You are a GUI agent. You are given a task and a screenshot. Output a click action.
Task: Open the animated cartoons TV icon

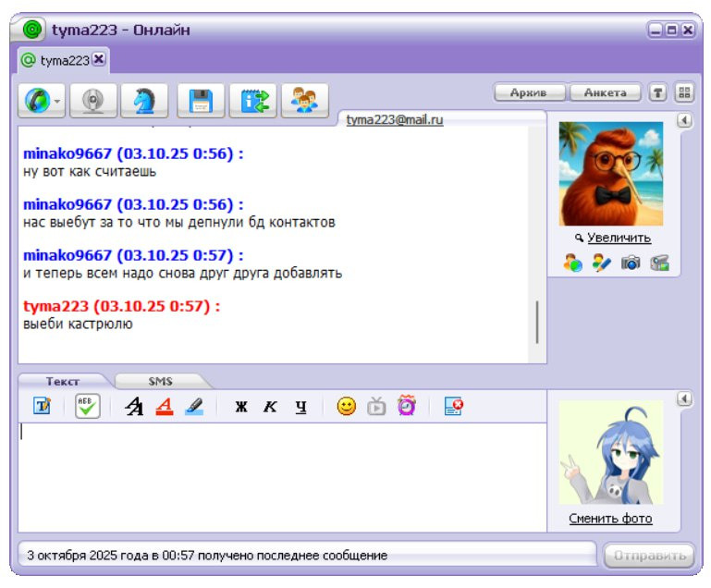tap(376, 406)
